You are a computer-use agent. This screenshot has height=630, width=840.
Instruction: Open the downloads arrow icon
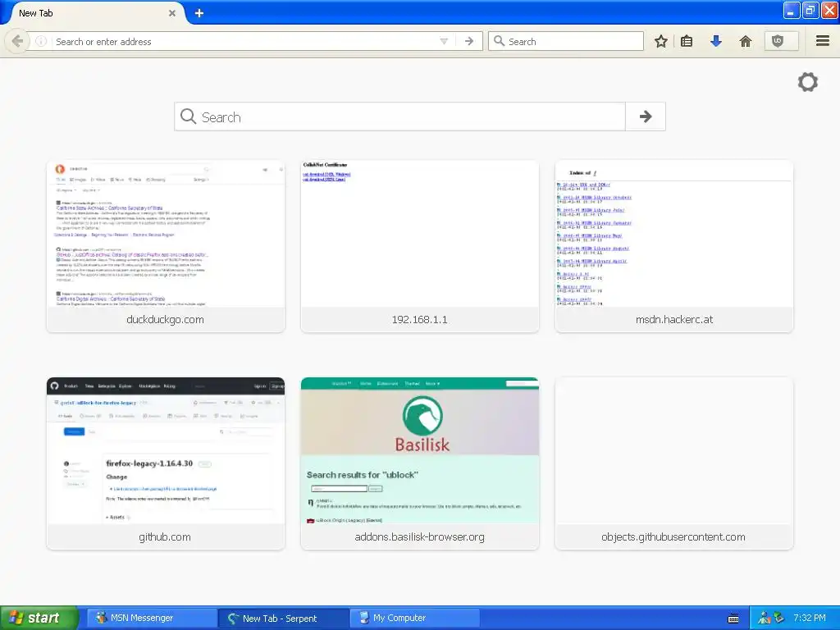click(x=716, y=41)
